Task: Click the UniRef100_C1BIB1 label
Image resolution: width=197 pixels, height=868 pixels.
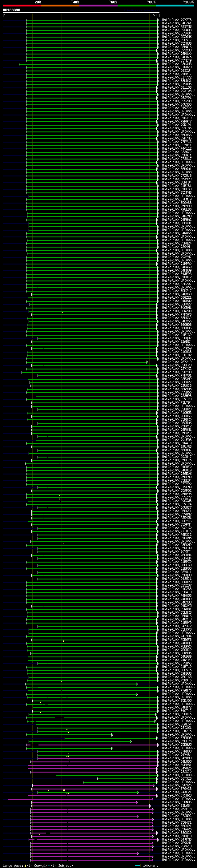Action: click(x=176, y=186)
